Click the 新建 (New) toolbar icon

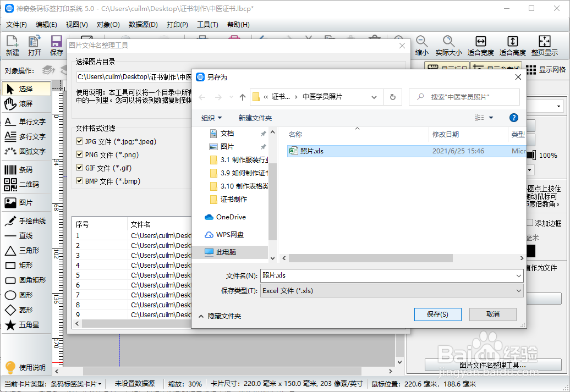coord(12,46)
